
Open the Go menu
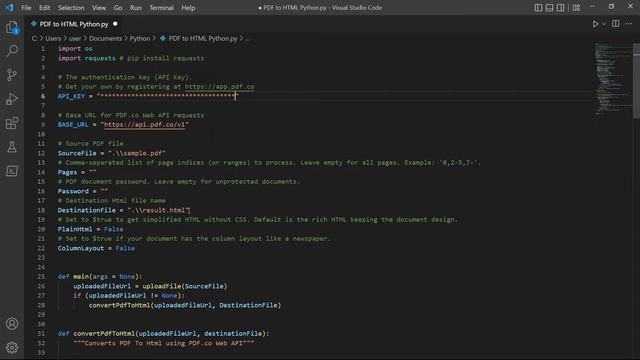[118, 7]
